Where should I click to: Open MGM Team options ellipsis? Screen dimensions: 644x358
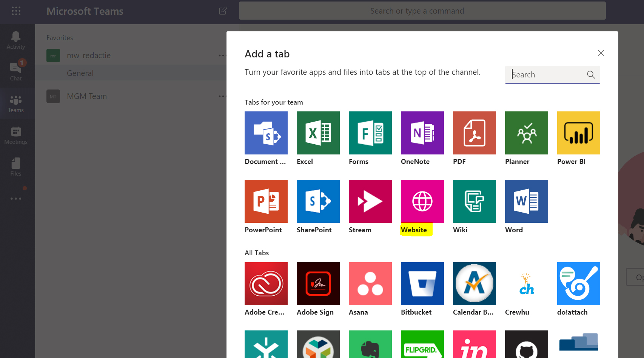tap(222, 96)
